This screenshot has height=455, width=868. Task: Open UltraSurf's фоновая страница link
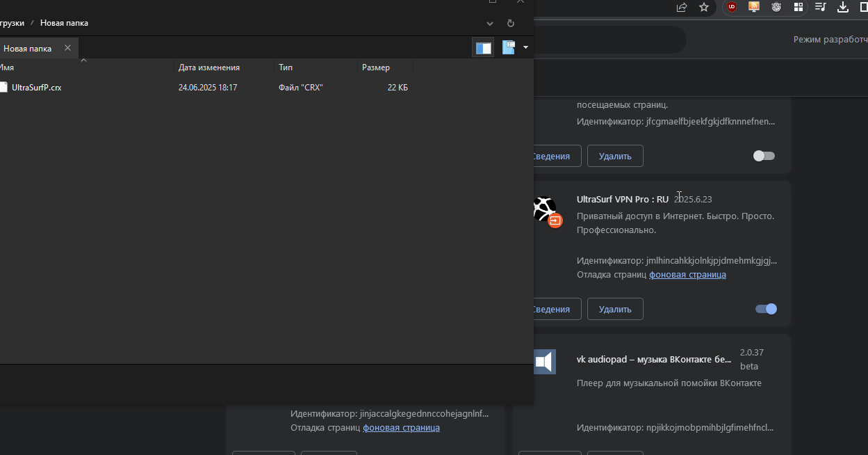tap(687, 275)
